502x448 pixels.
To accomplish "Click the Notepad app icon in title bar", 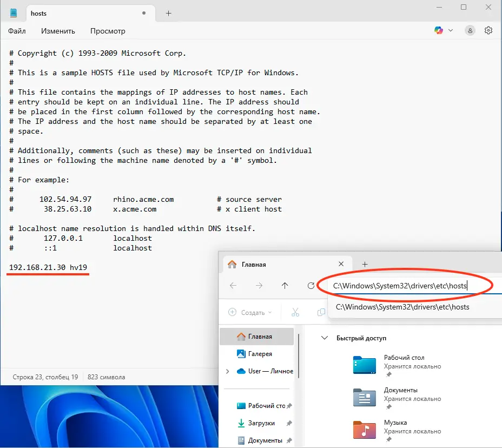I will pyautogui.click(x=14, y=13).
